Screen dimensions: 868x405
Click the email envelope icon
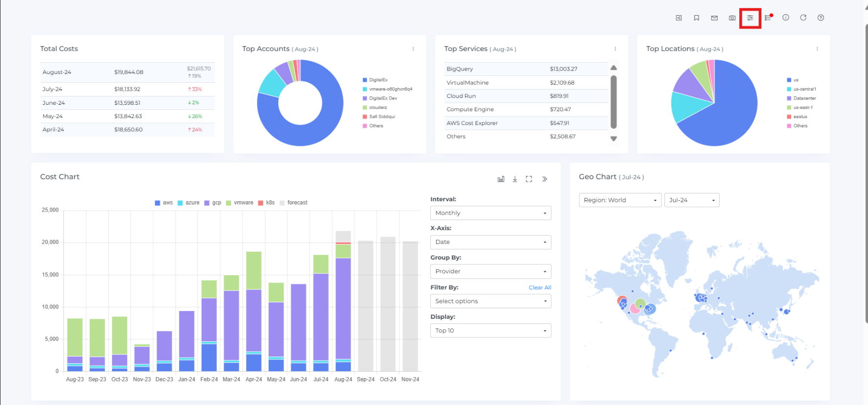click(714, 18)
